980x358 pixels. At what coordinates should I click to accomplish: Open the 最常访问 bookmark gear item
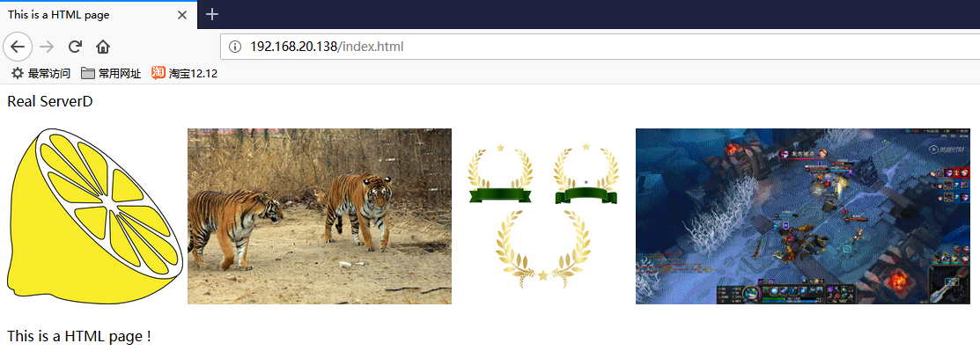[41, 74]
